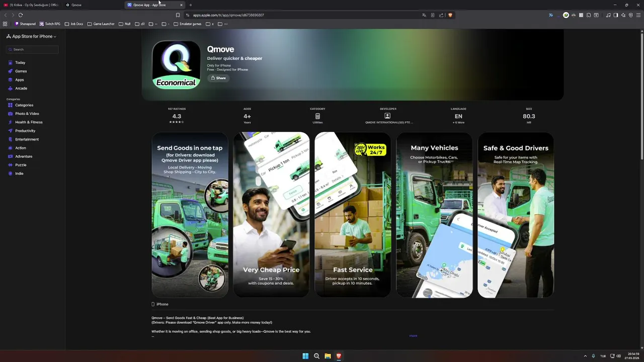Viewport: 644px width, 362px height.
Task: Go back with browser back arrow
Action: [6, 15]
